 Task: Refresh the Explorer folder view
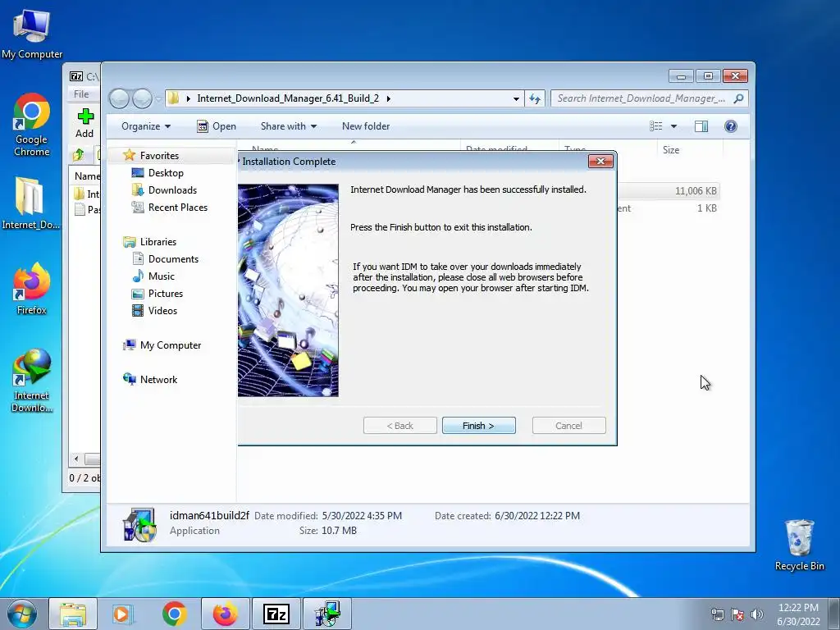(x=535, y=98)
